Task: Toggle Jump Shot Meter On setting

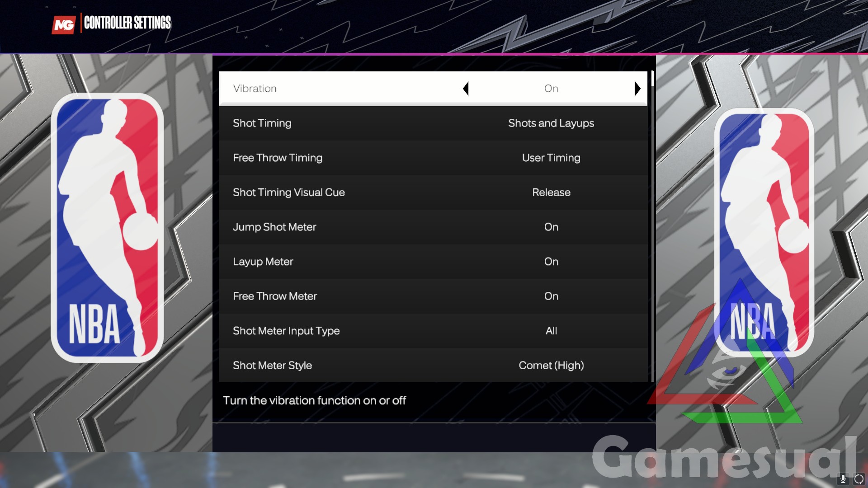Action: [x=551, y=226]
